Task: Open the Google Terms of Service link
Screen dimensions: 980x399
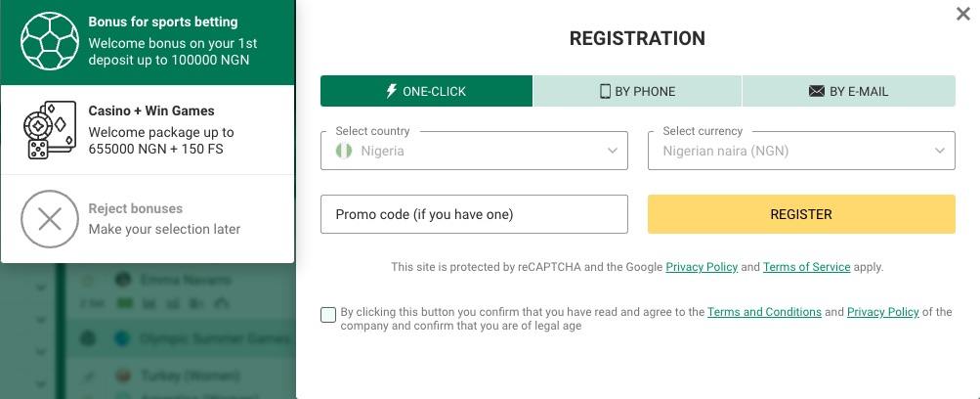Action: 806,267
